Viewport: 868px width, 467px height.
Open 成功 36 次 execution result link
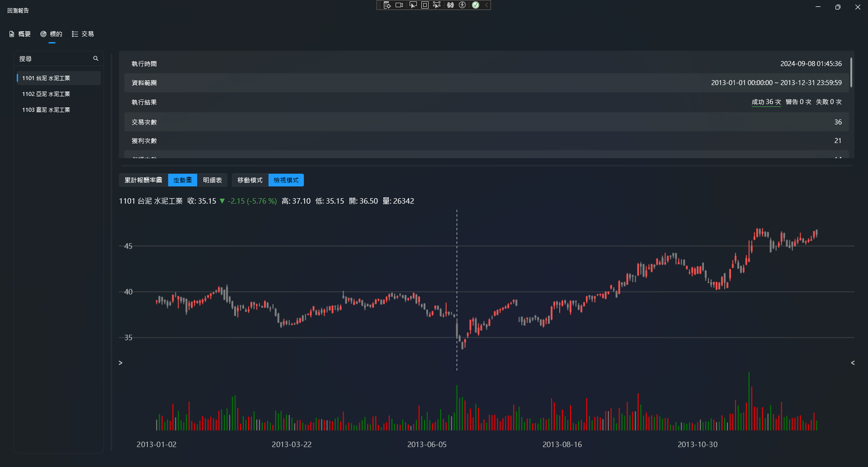(x=766, y=102)
